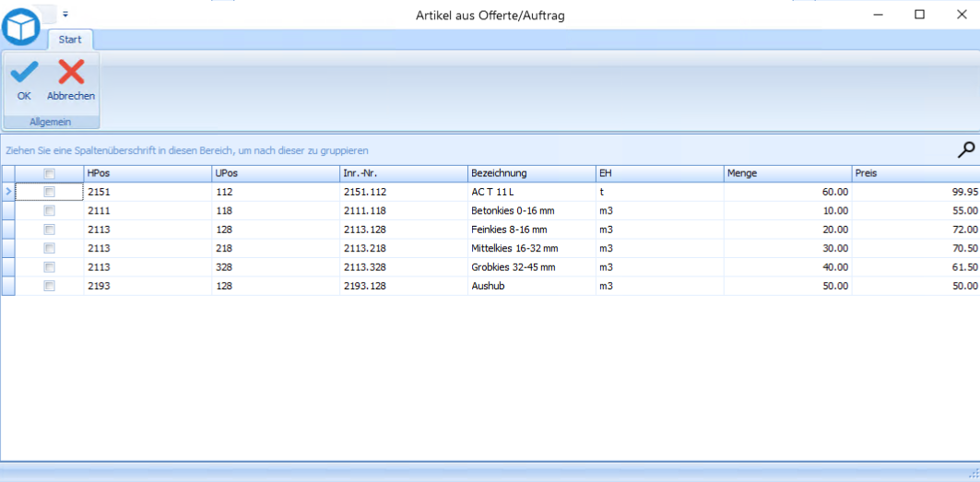Maximize the Artikel aus Offerte/Auftrag window
This screenshot has height=482, width=980.
coord(919,15)
